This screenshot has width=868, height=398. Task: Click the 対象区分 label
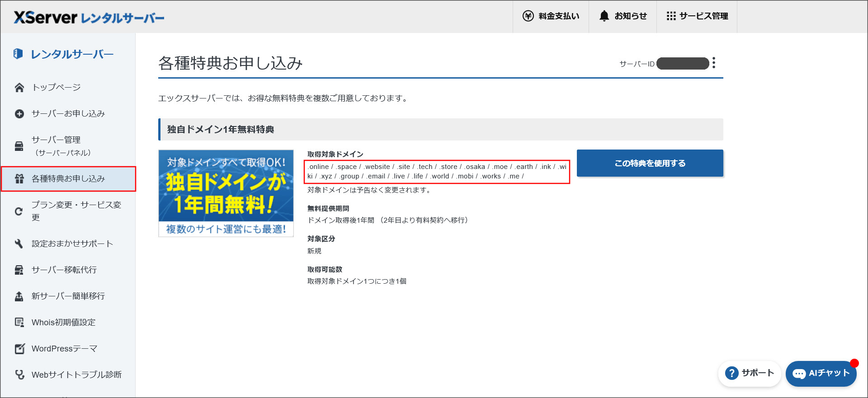pos(321,239)
